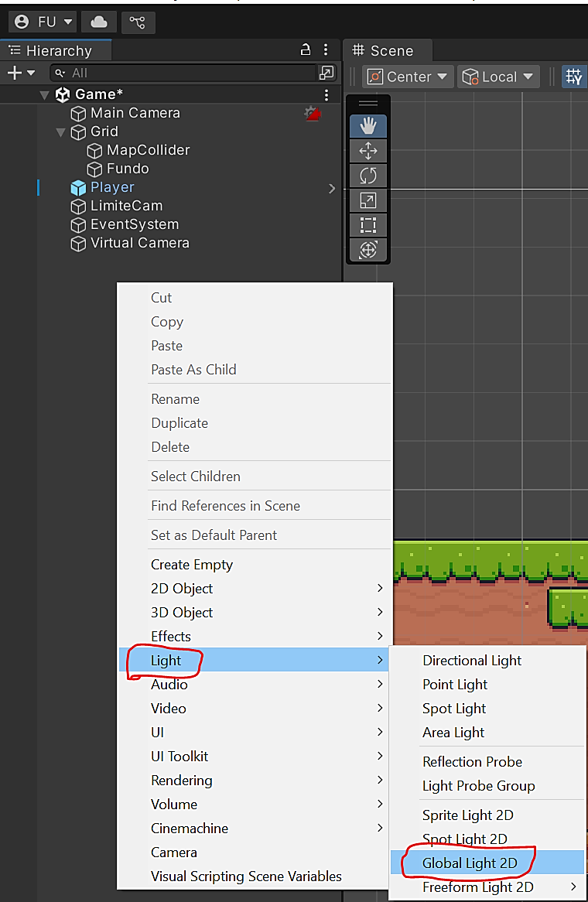Viewport: 588px width, 902px height.
Task: Click Create Empty in context menu
Action: (x=192, y=565)
